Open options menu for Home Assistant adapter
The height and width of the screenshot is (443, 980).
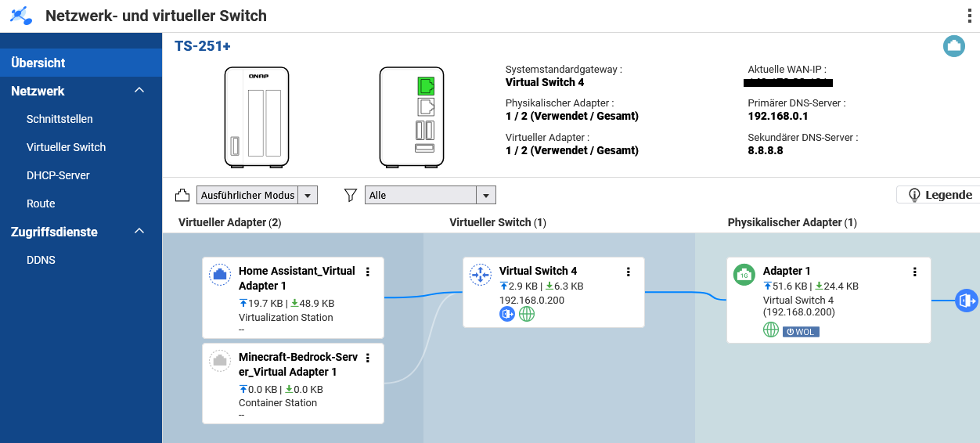(x=368, y=272)
